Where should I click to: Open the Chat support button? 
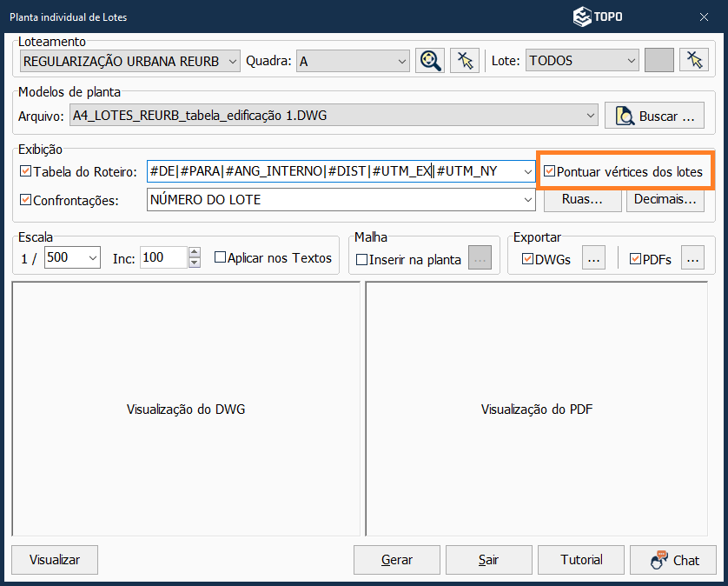coord(673,560)
